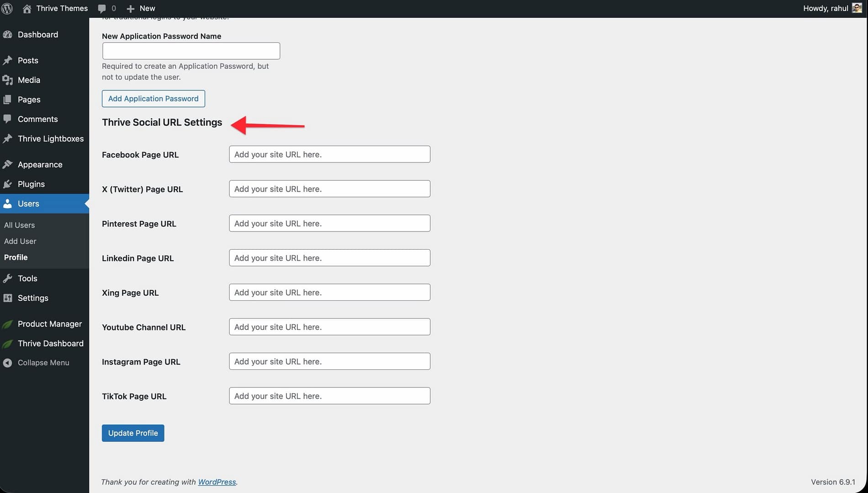Click the Media icon in sidebar
Image resolution: width=868 pixels, height=493 pixels.
point(7,80)
